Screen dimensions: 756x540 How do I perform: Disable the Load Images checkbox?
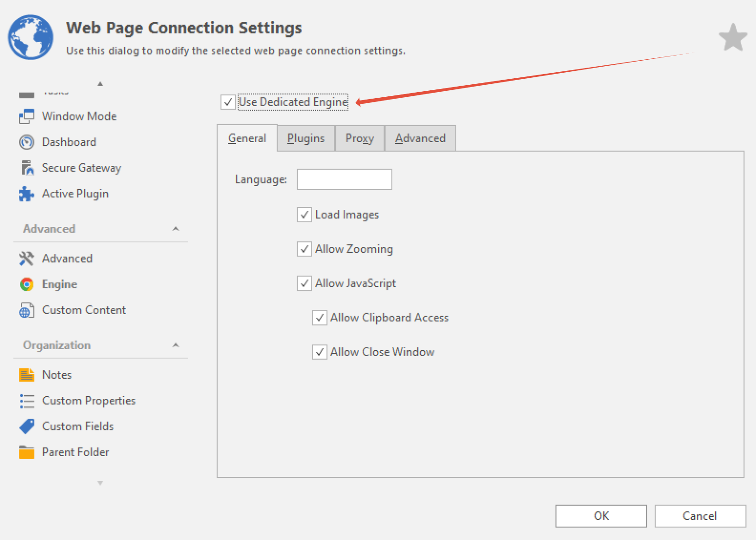click(x=304, y=215)
